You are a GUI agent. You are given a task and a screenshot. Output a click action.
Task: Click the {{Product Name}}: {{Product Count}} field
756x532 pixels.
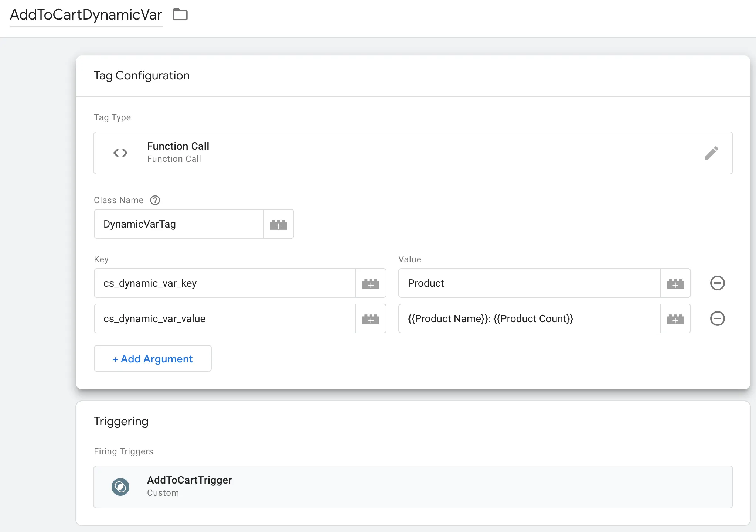click(x=529, y=319)
